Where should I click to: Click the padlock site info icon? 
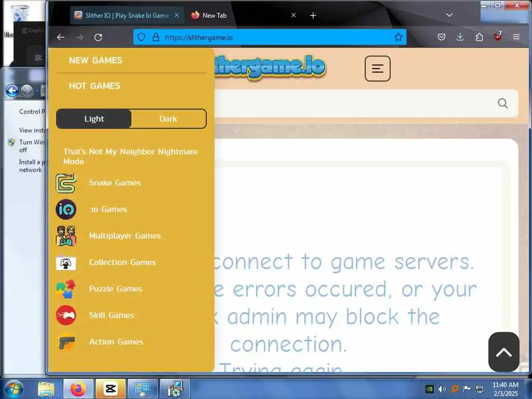(x=156, y=37)
